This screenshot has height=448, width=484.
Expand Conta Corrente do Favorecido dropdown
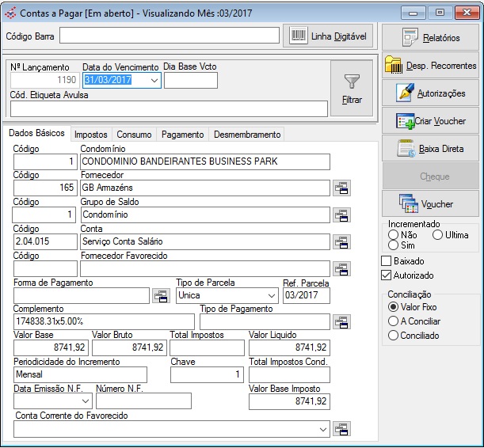click(x=322, y=429)
